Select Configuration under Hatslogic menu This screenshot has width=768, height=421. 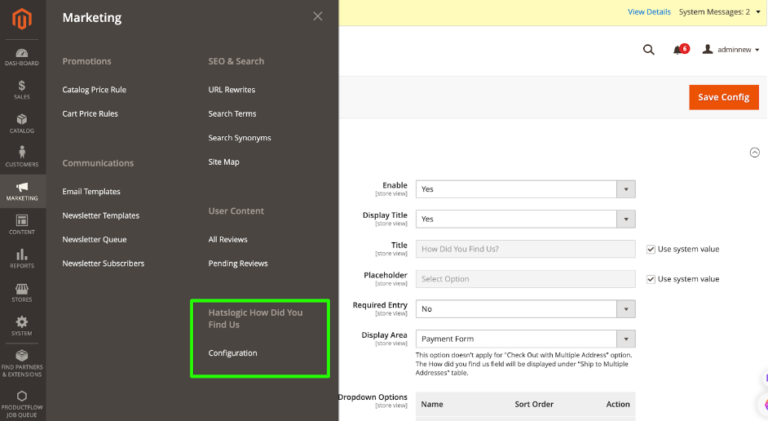coord(232,353)
